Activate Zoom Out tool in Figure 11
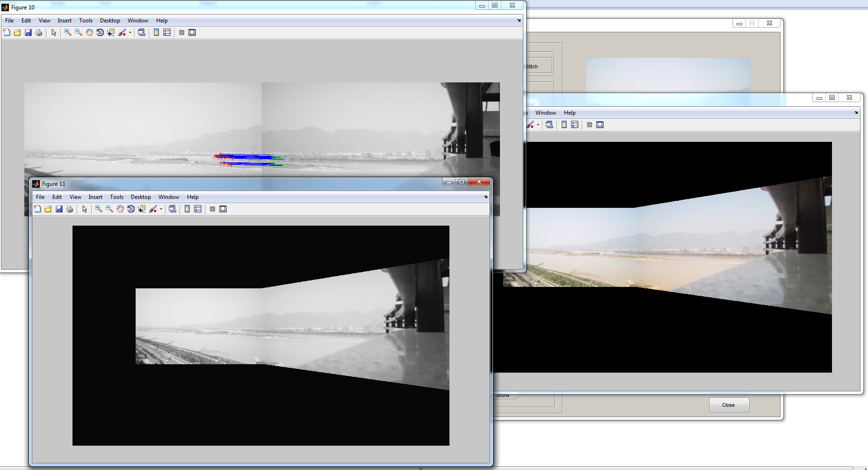This screenshot has width=868, height=470. tap(109, 209)
